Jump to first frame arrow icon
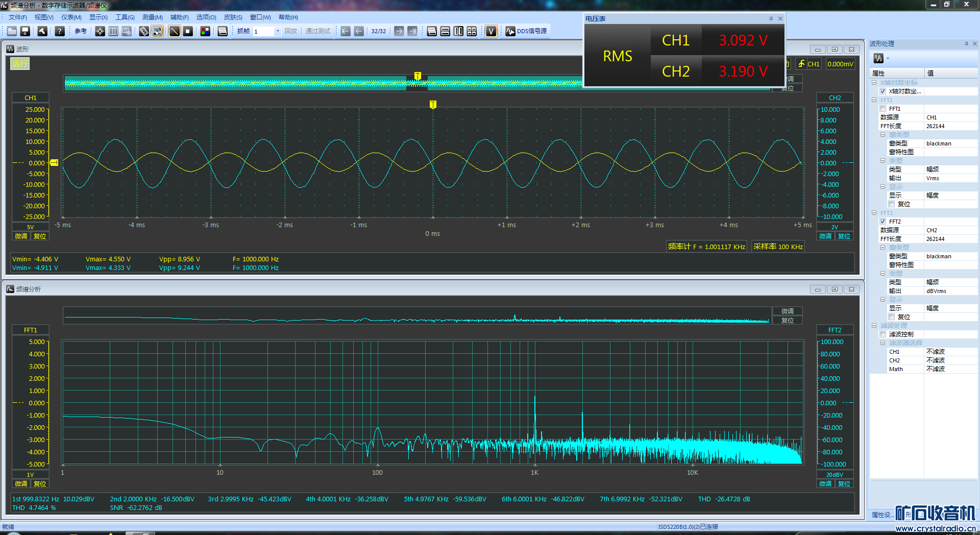 [346, 31]
